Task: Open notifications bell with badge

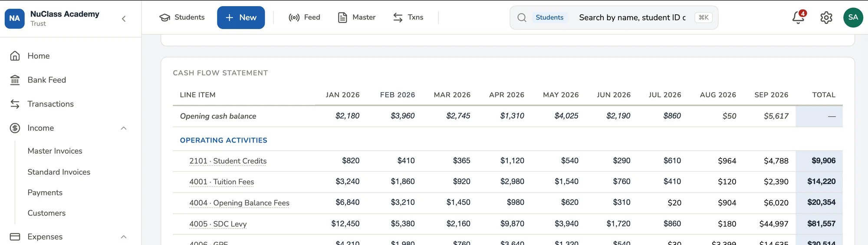Action: (x=799, y=17)
